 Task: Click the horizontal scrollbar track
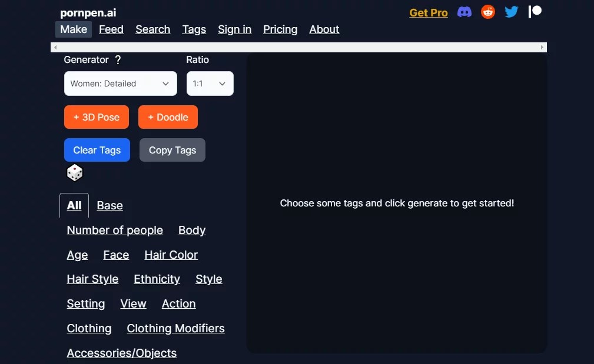click(x=298, y=47)
